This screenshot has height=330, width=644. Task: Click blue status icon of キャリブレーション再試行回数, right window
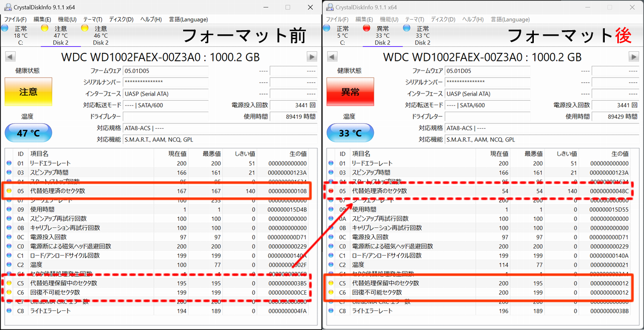[x=331, y=228]
